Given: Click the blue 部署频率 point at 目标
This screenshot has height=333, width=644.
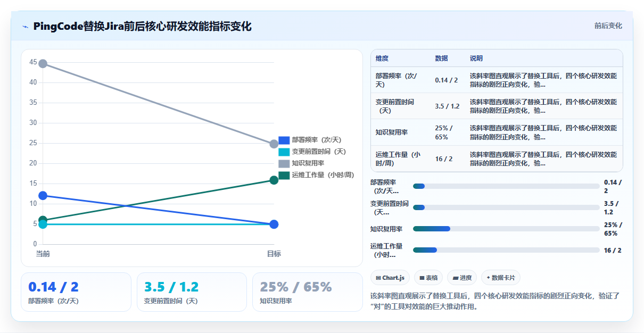Looking at the screenshot, I should click(274, 224).
